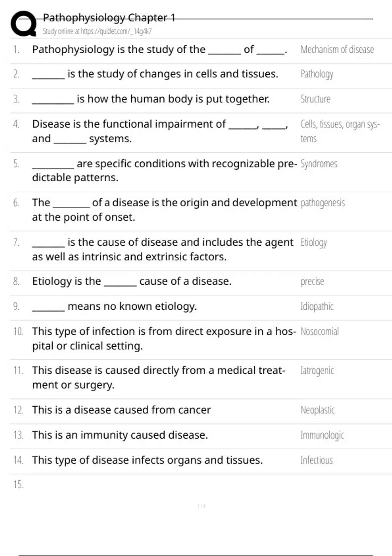This screenshot has height=556, width=392.
Task: Click the answer 'precise'
Action: 312,282
